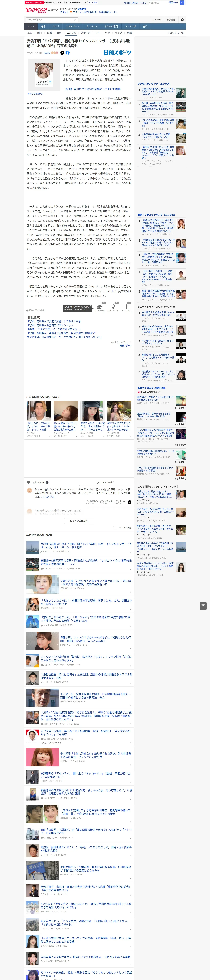This screenshot has height=980, width=210.
Task: Open the 吉川ちかが否定の証拠としてあげた画像 photo link
Action: pos(92,89)
